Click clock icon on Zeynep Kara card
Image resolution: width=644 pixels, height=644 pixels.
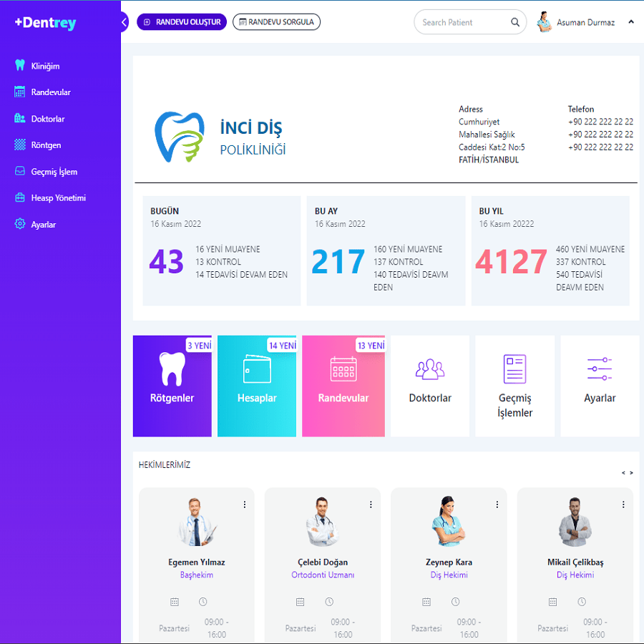(x=456, y=602)
